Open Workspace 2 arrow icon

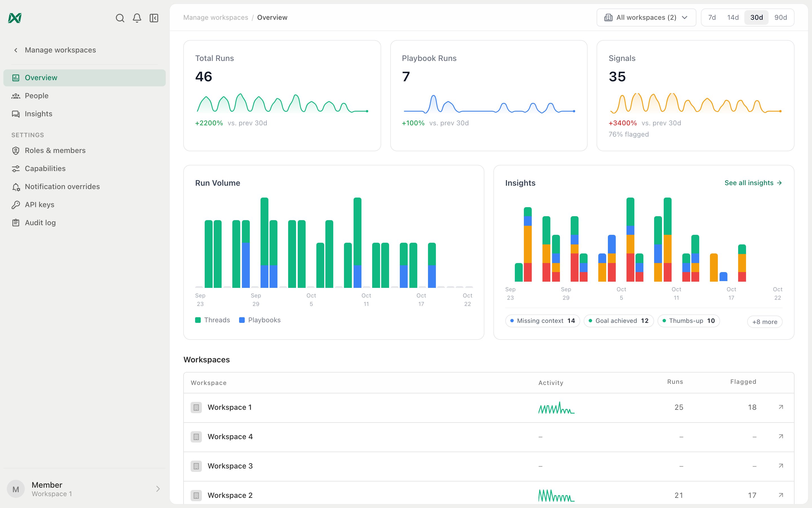pos(781,495)
